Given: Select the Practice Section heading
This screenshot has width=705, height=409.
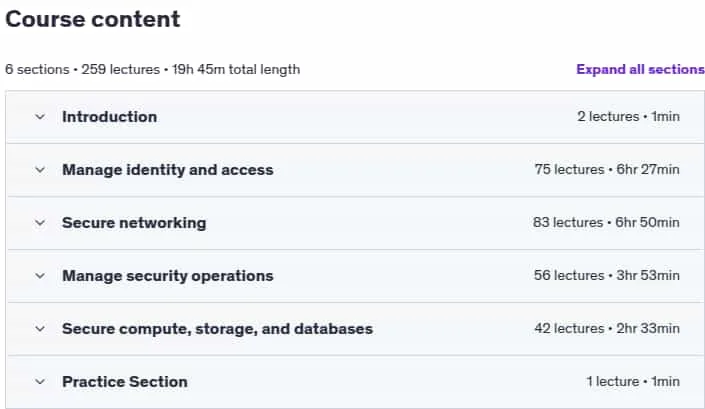Looking at the screenshot, I should coord(125,382).
